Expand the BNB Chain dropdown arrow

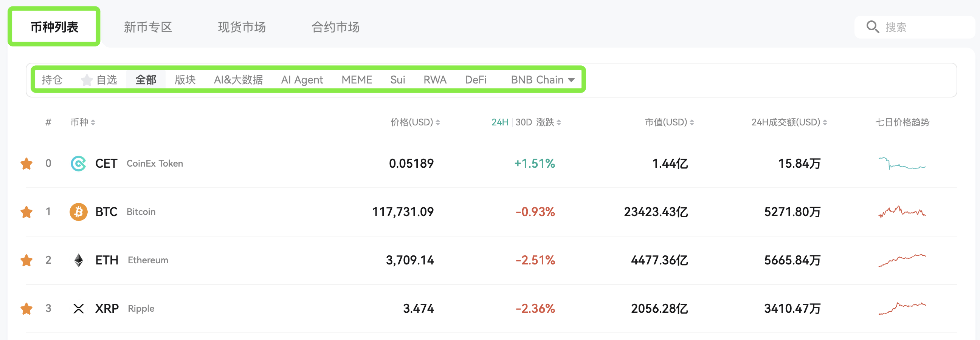click(x=571, y=80)
